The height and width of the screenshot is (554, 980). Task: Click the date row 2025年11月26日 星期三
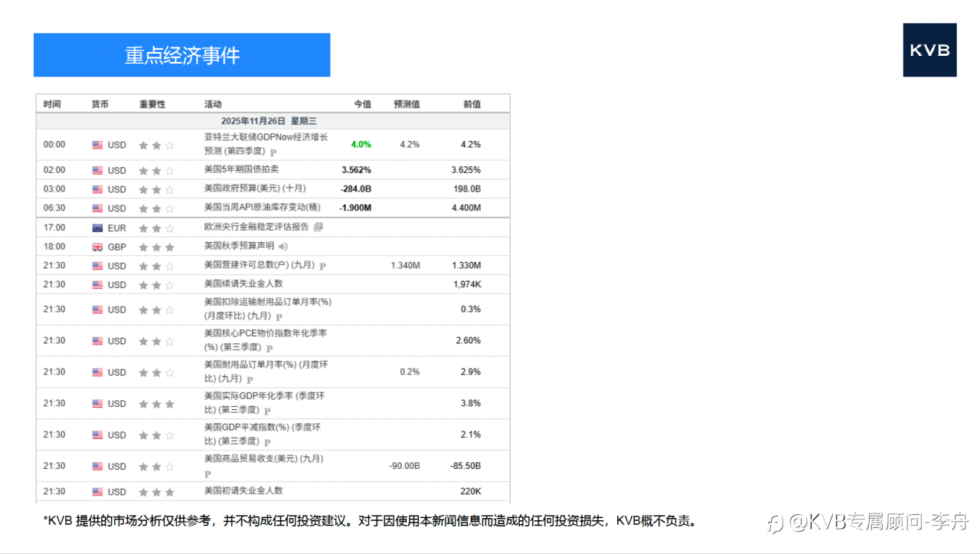(273, 121)
